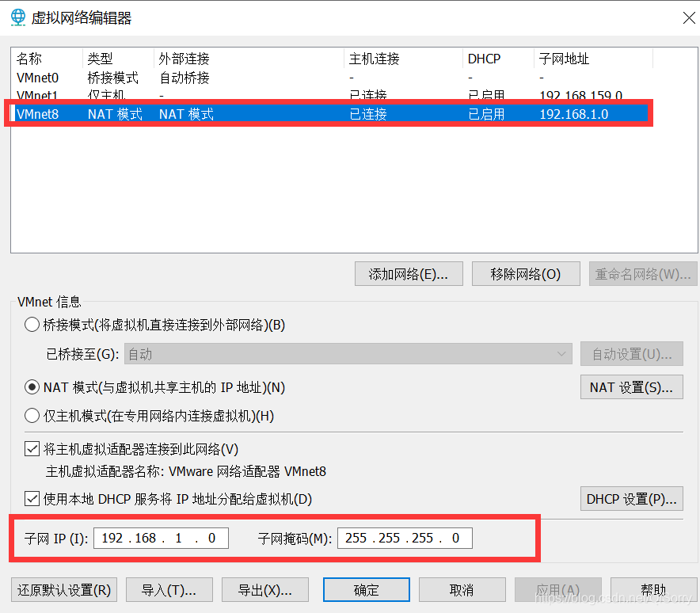Click the 重命名网络(W)... button
Screen dimensions: 700x613
coord(643,274)
